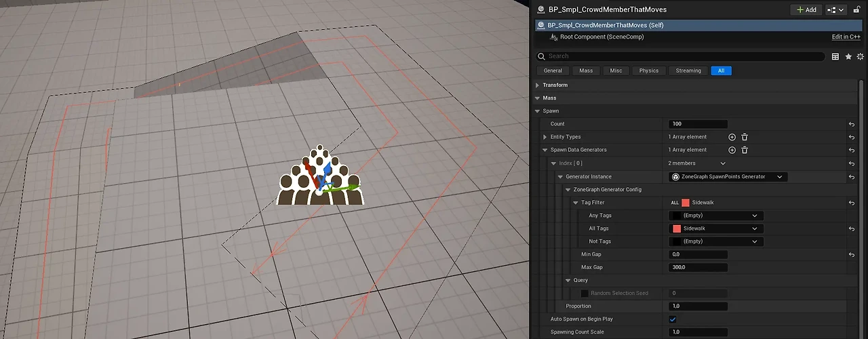Collapse ZoneGraph Generator Config group
868x339 pixels.
tap(568, 190)
